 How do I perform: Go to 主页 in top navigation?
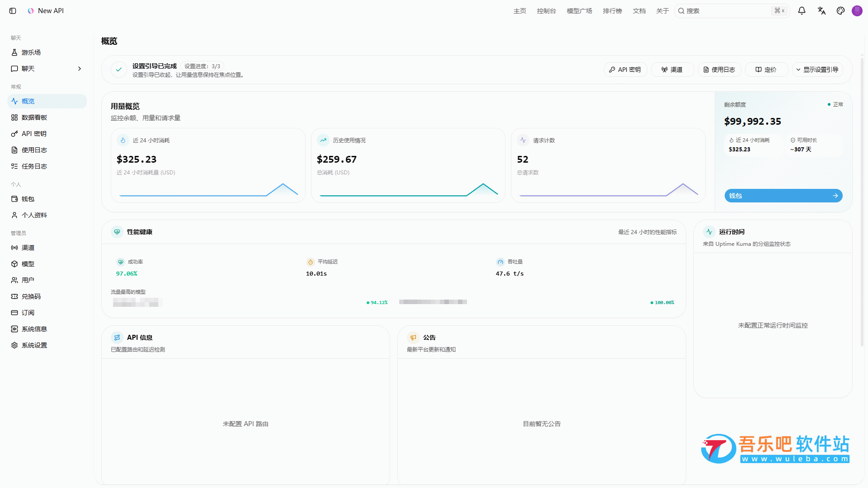519,11
